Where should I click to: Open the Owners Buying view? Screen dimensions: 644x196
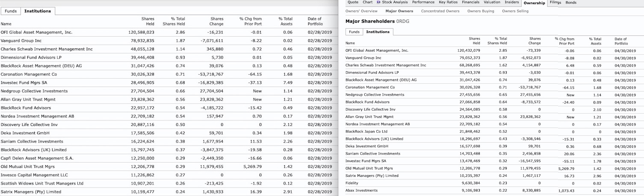coord(481,11)
